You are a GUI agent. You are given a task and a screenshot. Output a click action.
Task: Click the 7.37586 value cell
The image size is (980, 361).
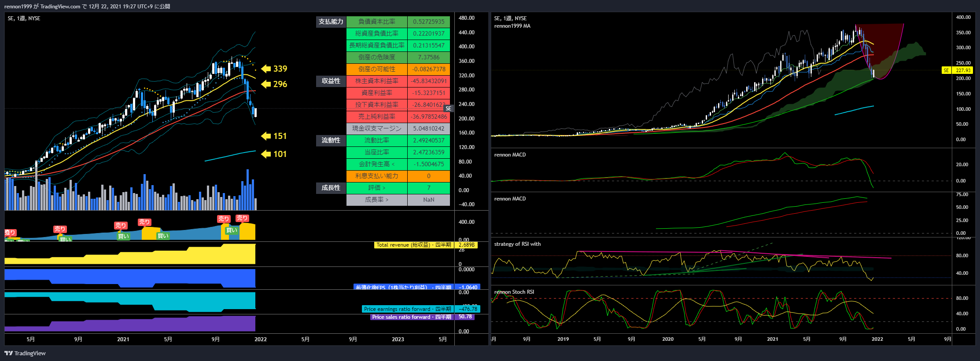click(x=429, y=57)
